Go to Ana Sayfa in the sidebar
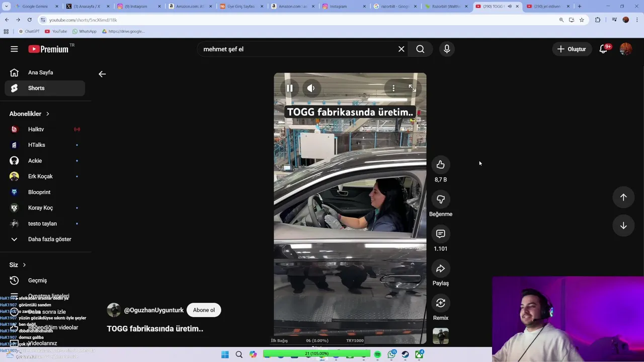The height and width of the screenshot is (362, 644). [x=45, y=72]
